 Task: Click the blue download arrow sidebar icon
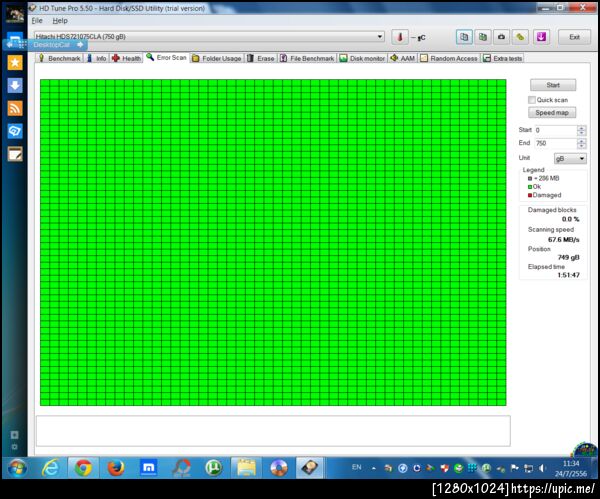(x=15, y=85)
